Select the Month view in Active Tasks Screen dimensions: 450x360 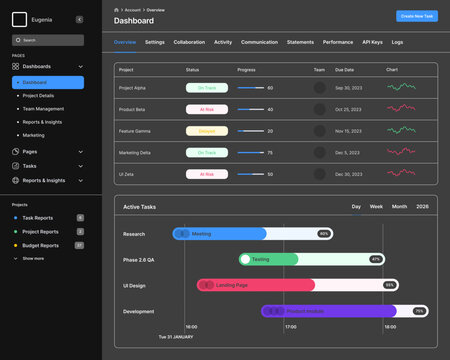pyautogui.click(x=399, y=207)
